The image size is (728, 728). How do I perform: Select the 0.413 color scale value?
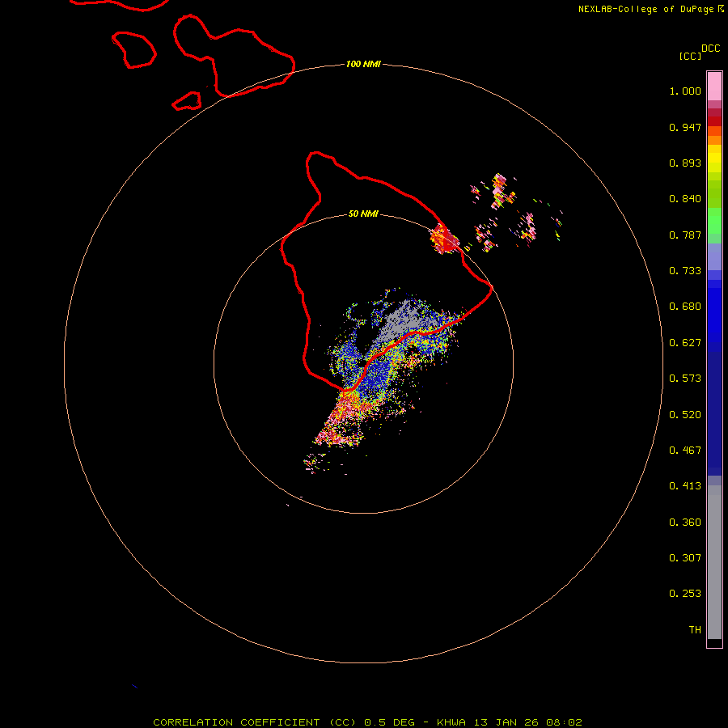(x=685, y=486)
